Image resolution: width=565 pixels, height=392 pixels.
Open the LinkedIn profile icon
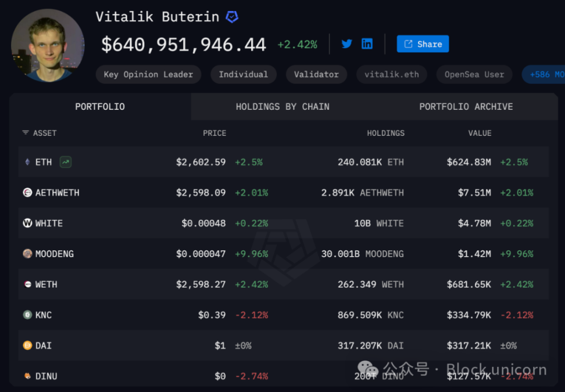367,44
